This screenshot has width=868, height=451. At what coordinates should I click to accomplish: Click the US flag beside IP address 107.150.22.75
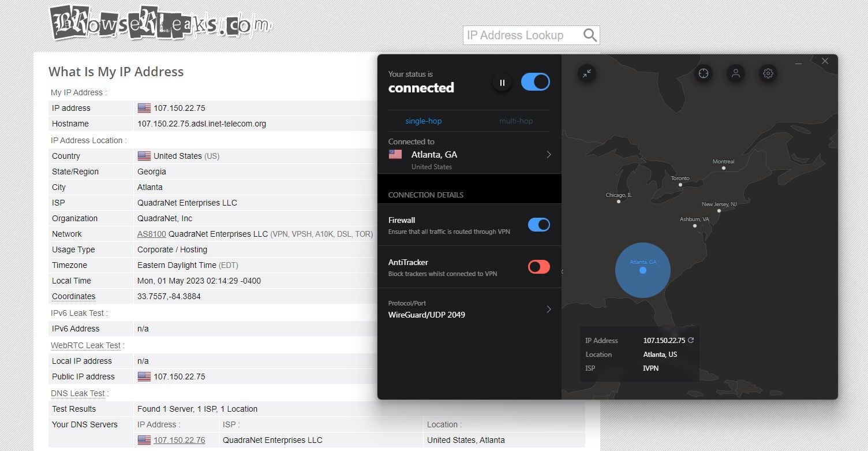[144, 108]
